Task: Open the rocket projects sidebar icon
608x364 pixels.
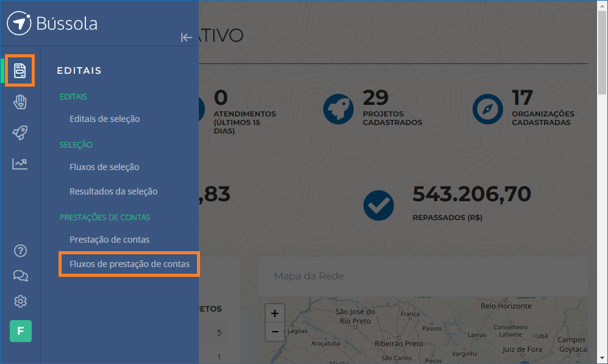Action: pos(20,132)
